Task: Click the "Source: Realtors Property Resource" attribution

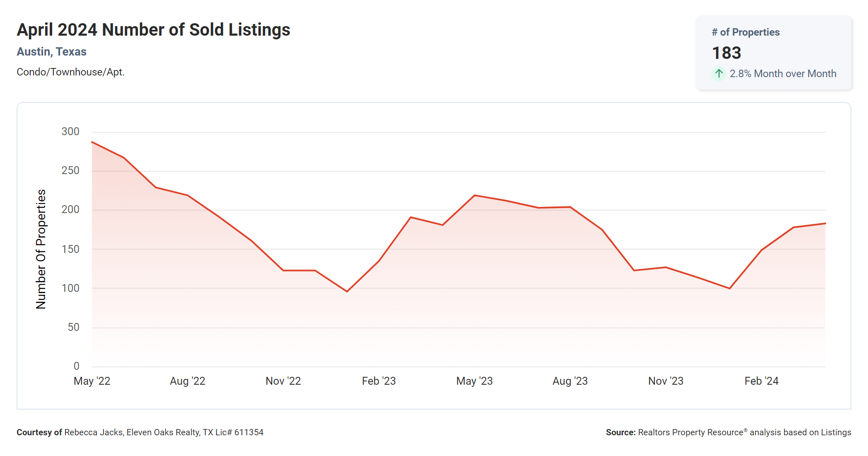Action: click(728, 432)
